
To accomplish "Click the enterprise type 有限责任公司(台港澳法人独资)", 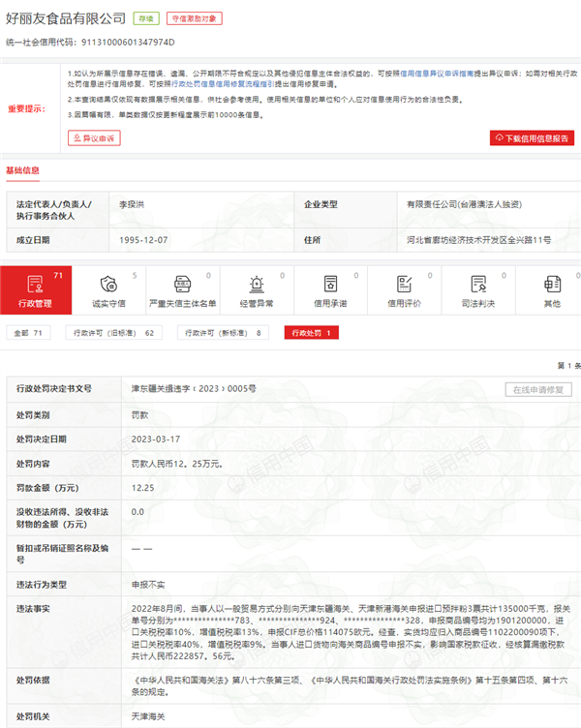I will tap(465, 204).
